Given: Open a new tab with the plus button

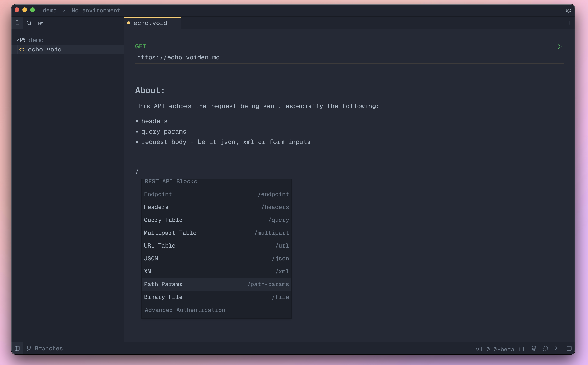Looking at the screenshot, I should coord(569,23).
